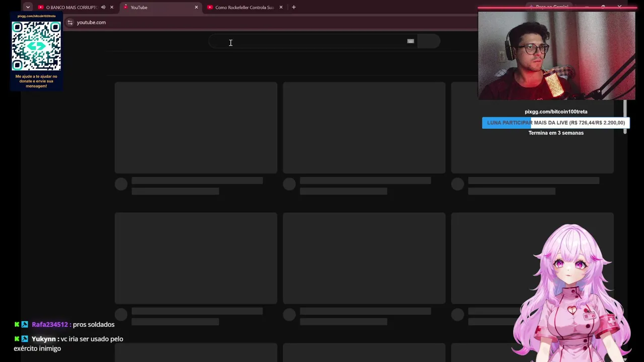Viewport: 644px width, 362px height.
Task: View site information icon beside youtube.com
Action: 70,22
